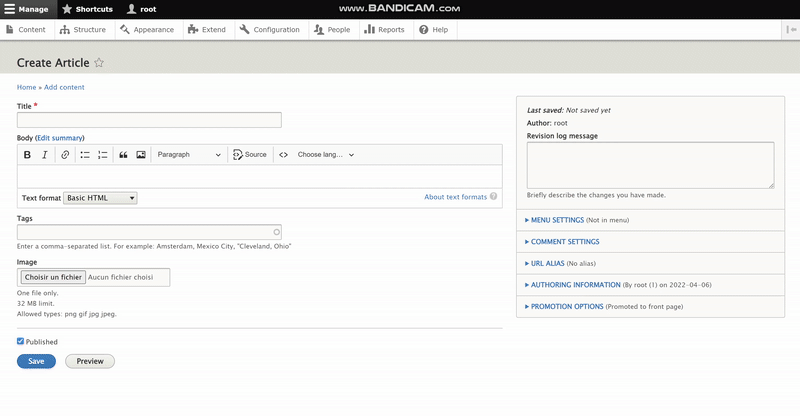800x416 pixels.
Task: Click the Edit summary link
Action: pyautogui.click(x=60, y=138)
